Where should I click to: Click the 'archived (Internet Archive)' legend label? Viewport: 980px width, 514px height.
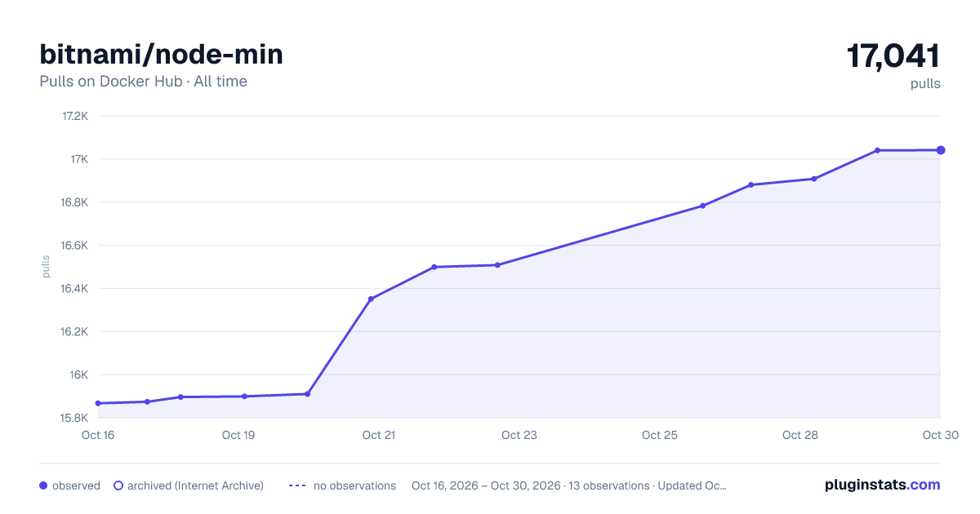[x=195, y=485]
